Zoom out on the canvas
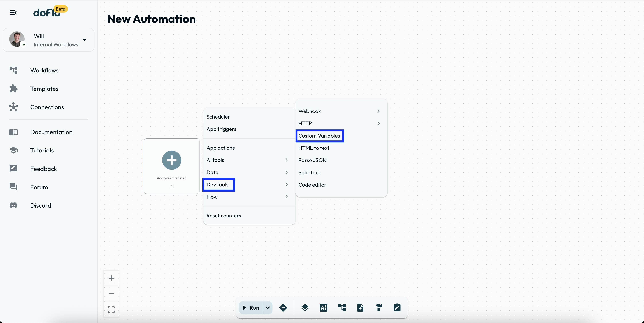This screenshot has height=323, width=644. (x=111, y=294)
